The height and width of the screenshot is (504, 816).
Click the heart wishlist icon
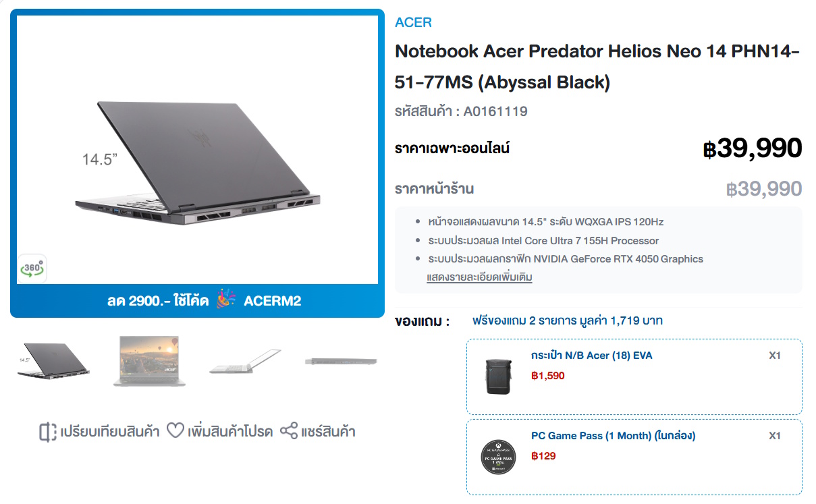point(175,430)
